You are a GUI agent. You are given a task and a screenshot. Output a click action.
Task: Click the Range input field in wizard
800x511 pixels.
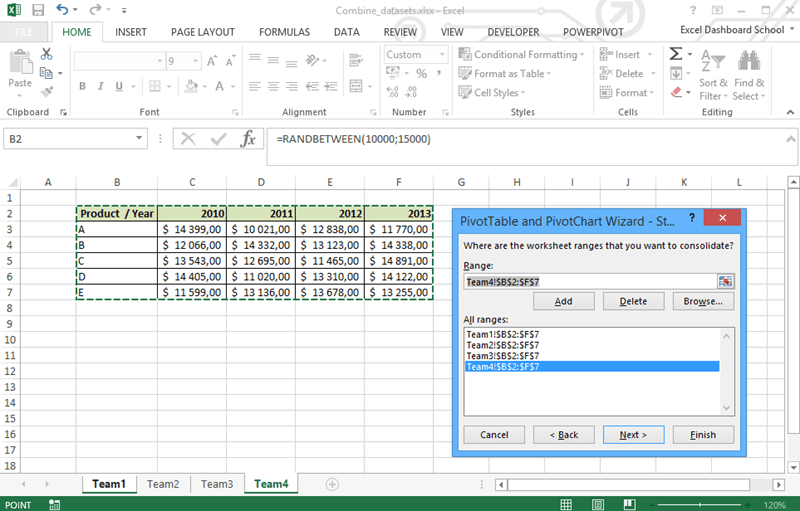[x=590, y=282]
